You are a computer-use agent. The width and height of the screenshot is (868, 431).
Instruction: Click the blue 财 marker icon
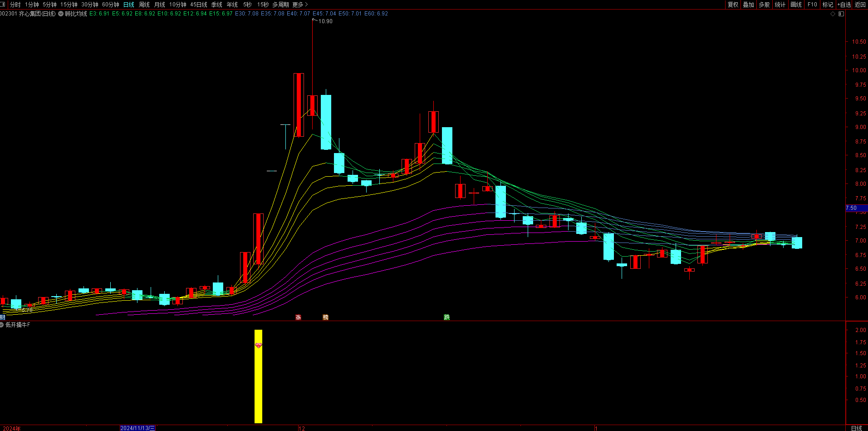(2, 317)
